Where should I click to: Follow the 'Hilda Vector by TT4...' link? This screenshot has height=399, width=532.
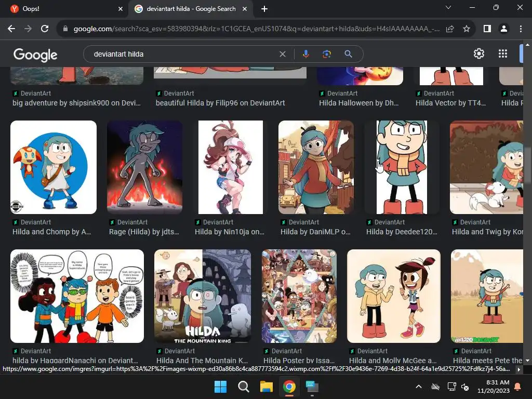(450, 103)
